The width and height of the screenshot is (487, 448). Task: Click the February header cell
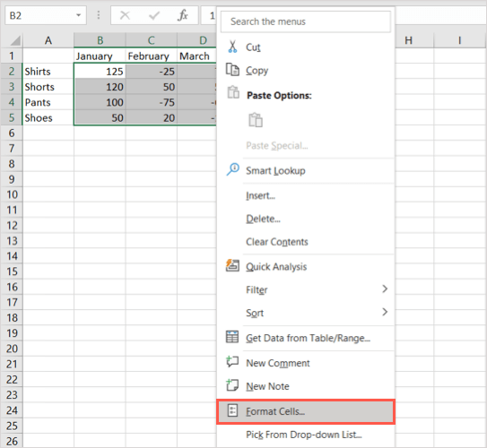(x=152, y=56)
